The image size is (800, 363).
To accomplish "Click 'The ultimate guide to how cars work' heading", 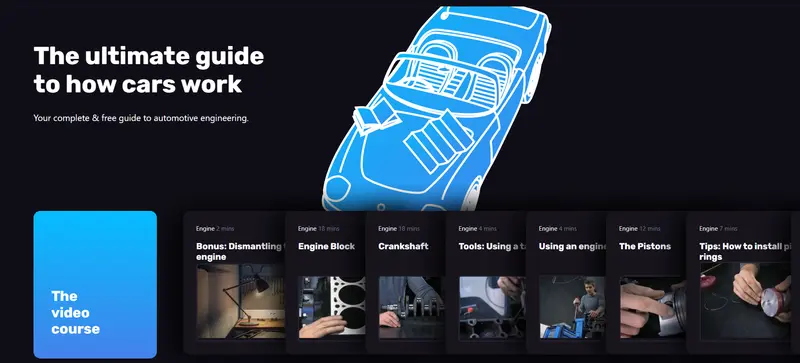I will (x=148, y=70).
